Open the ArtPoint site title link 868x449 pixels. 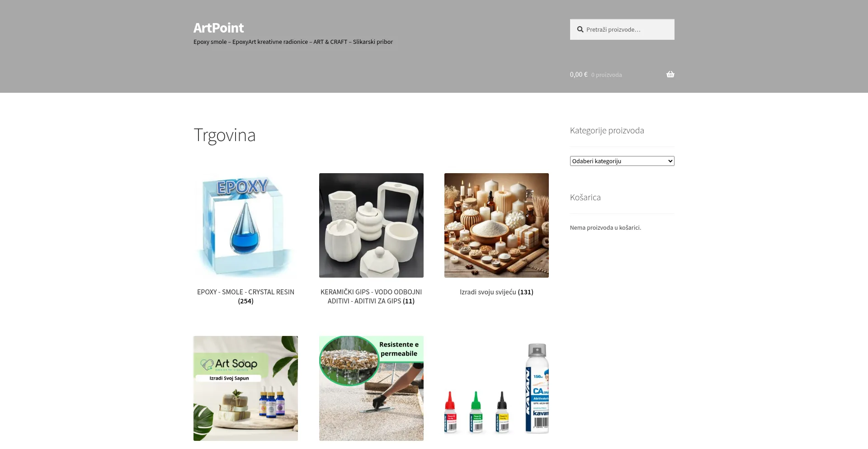(x=218, y=28)
